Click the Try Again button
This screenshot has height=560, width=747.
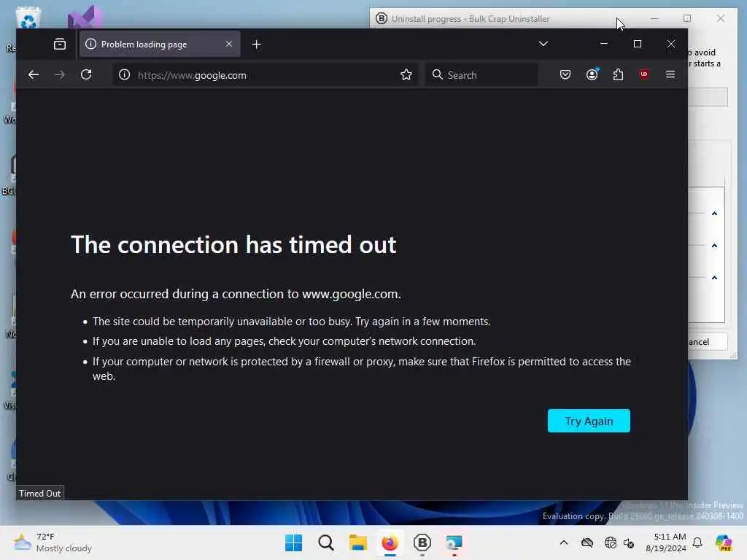tap(589, 421)
